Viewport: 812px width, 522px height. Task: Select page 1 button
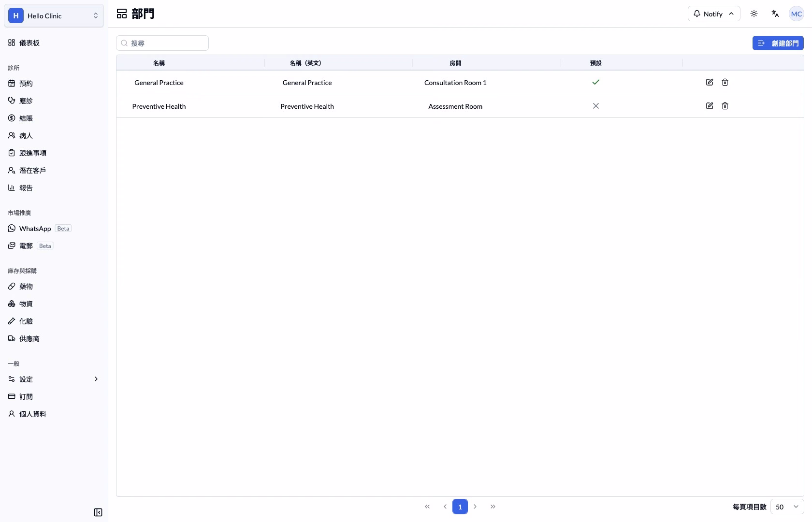pyautogui.click(x=460, y=507)
